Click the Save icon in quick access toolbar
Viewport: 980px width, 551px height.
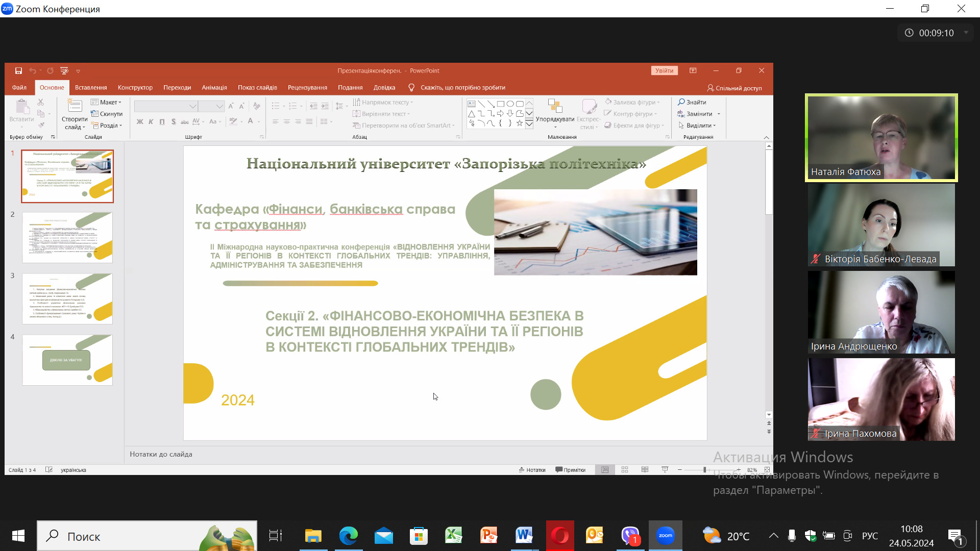[x=18, y=71]
